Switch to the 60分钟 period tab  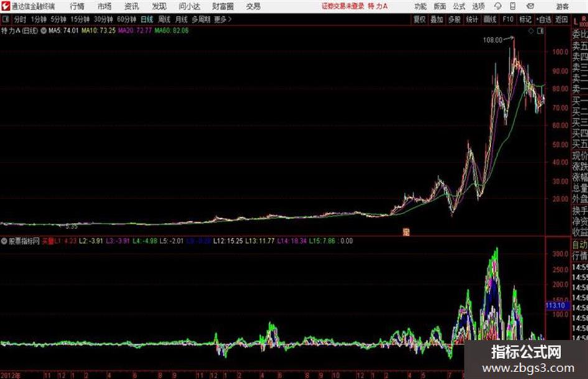click(126, 19)
